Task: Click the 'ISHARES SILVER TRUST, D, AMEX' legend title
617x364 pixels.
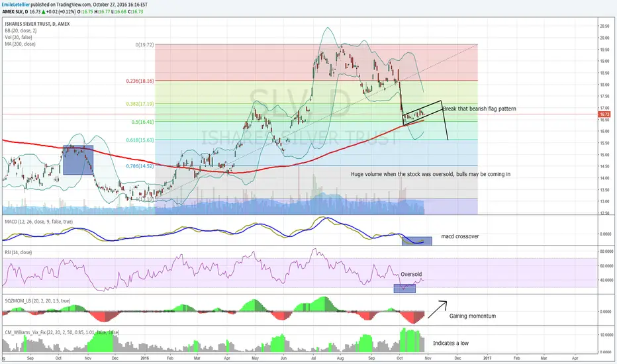Action: tap(37, 24)
